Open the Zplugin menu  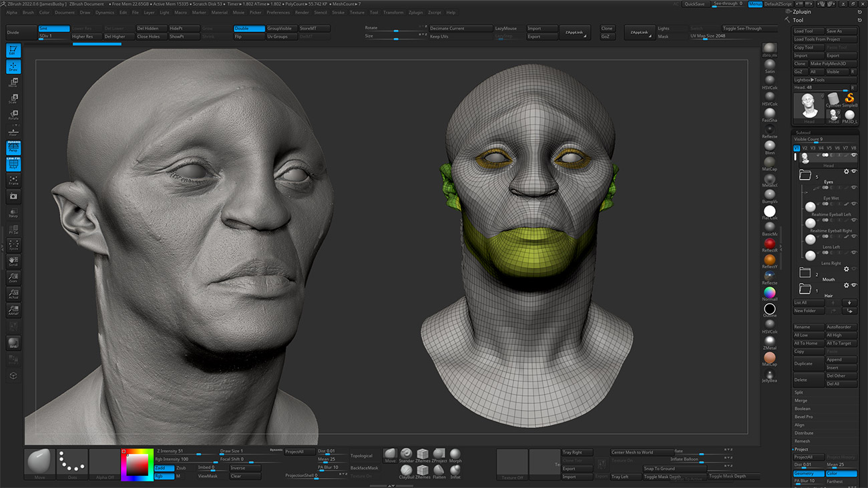[x=415, y=12]
